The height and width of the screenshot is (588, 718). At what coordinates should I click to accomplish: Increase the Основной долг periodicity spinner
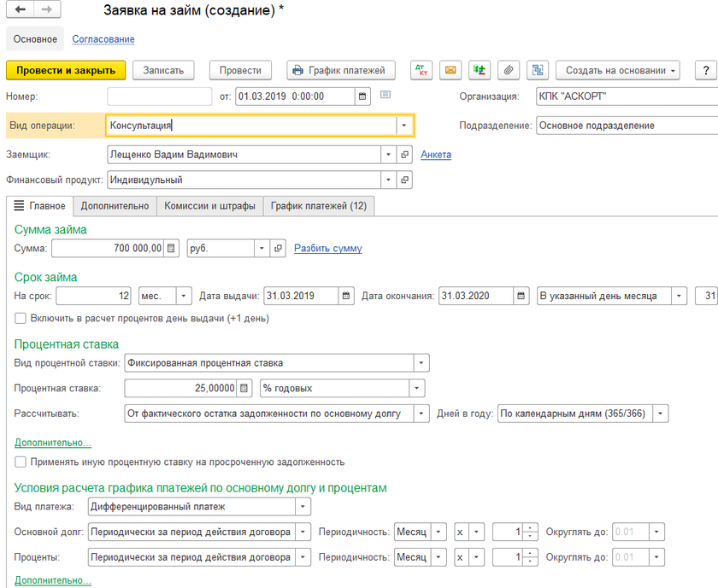click(532, 528)
